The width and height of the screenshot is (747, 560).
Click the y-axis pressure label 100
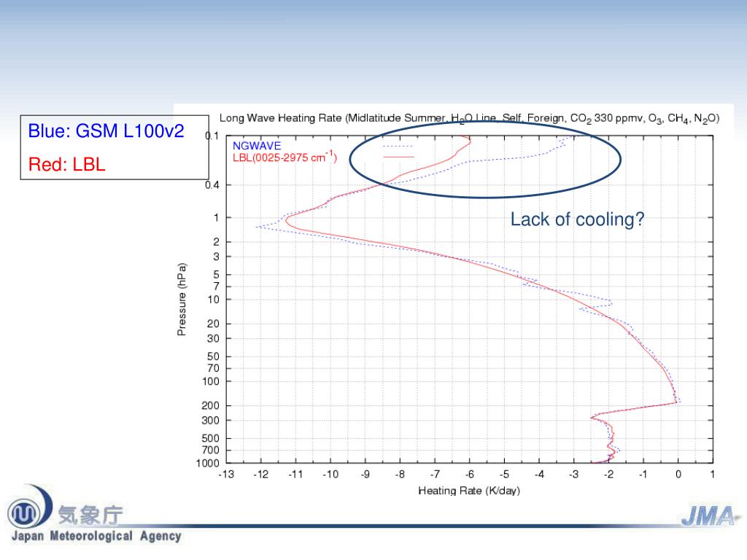[x=211, y=381]
